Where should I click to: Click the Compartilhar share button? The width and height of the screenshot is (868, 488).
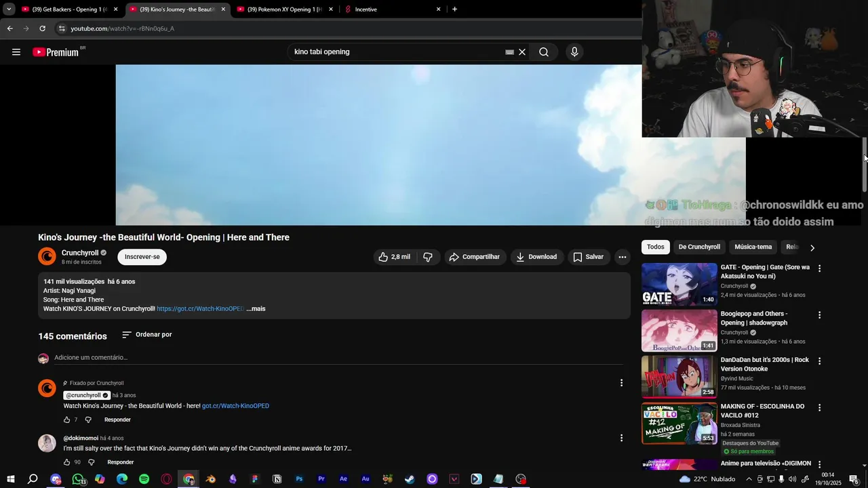475,257
